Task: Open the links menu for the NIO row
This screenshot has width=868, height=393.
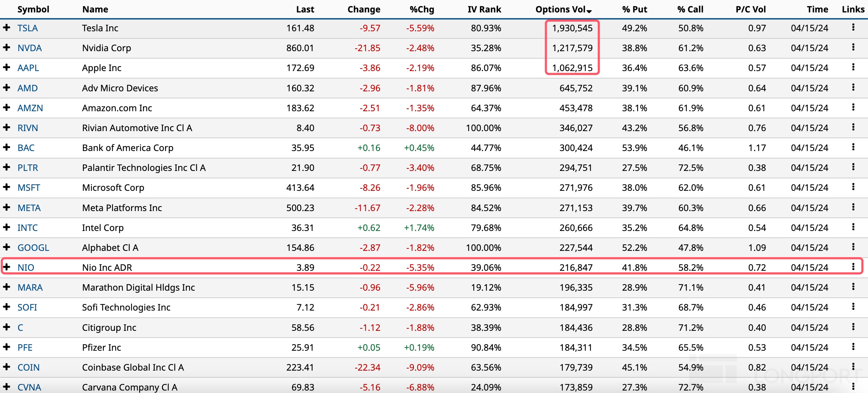Action: tap(853, 267)
